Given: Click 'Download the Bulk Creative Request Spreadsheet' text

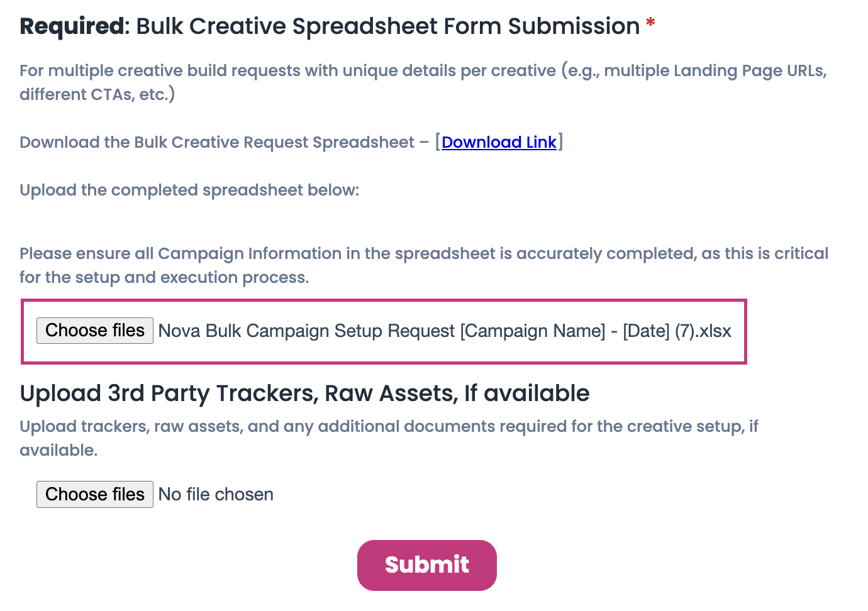Looking at the screenshot, I should 216,143.
